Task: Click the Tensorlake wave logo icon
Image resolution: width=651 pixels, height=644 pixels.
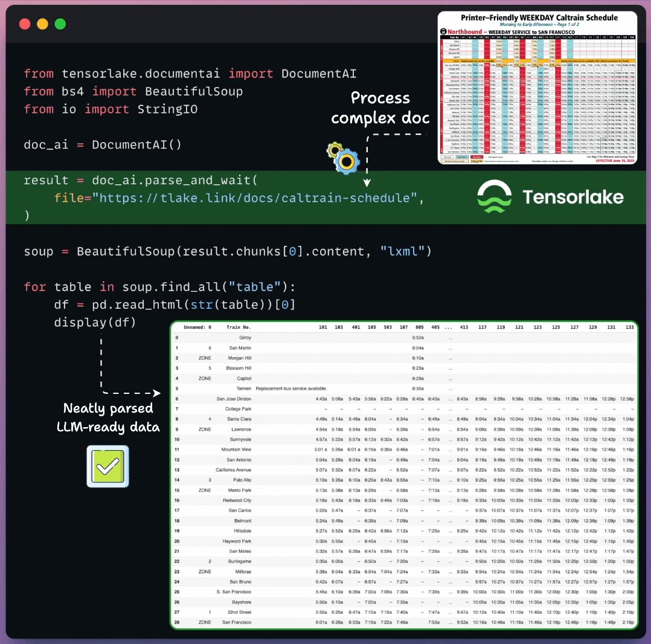Action: point(494,198)
